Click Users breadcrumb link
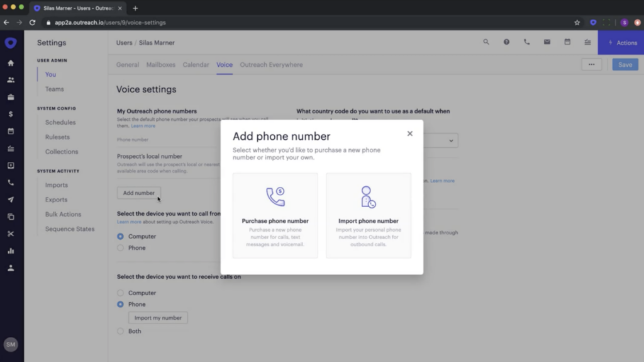 (x=124, y=43)
